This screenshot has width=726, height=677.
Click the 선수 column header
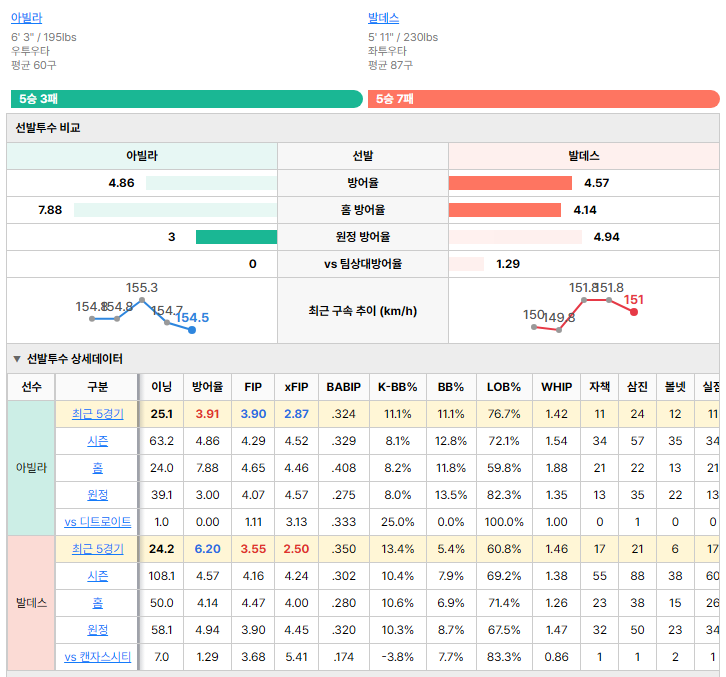pos(31,387)
